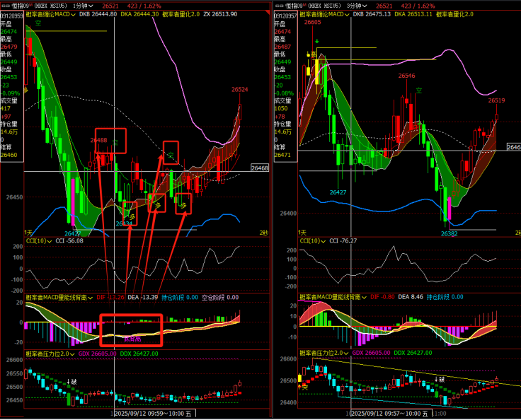Screen dimensions: 521x420
Task: Click the 多 signal marker at left chart's left edge
Action: (26, 90)
